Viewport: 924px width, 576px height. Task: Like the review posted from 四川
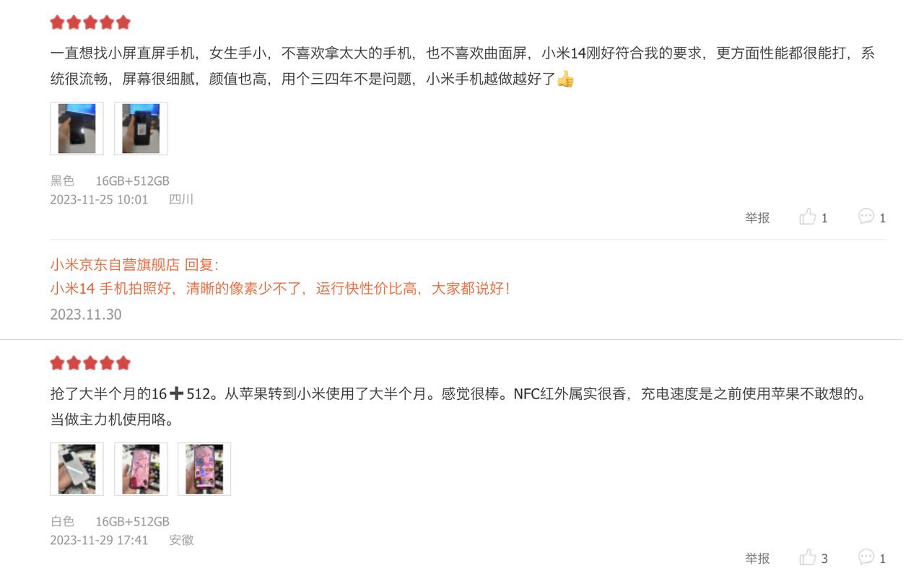click(x=808, y=217)
